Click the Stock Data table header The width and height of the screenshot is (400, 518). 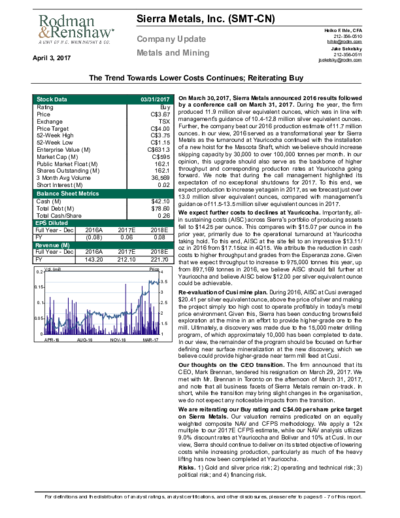coord(103,99)
